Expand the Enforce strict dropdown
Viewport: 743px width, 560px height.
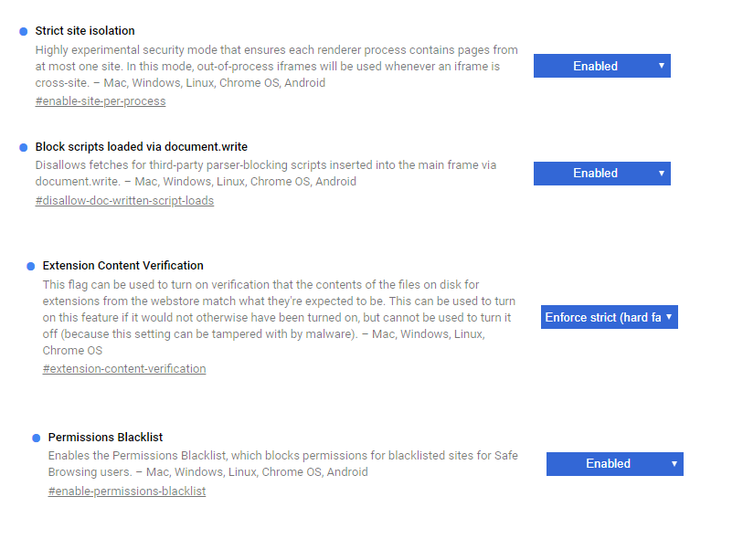pyautogui.click(x=609, y=317)
